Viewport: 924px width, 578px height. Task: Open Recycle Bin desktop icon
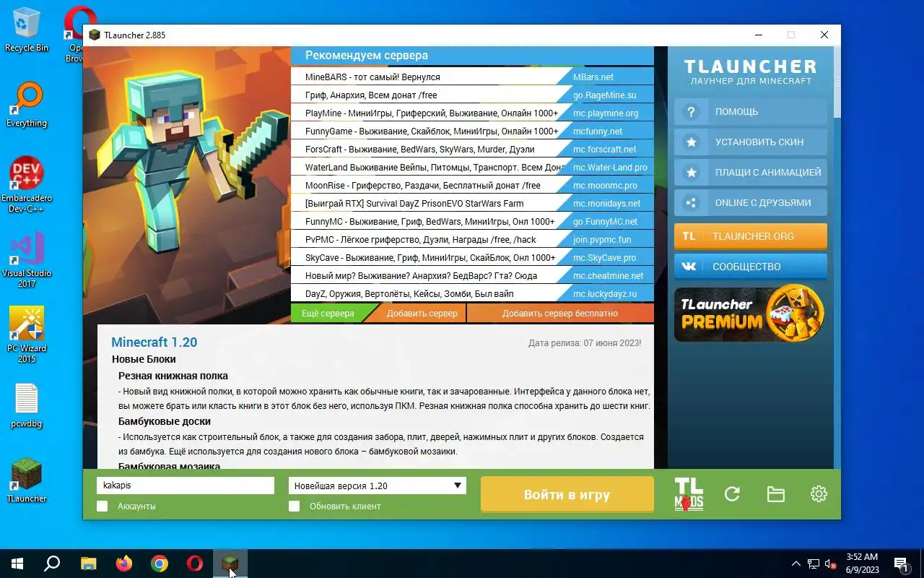[27, 30]
